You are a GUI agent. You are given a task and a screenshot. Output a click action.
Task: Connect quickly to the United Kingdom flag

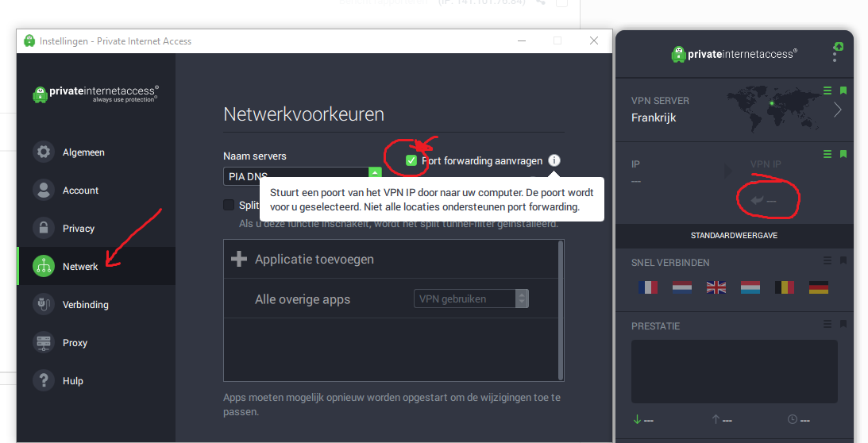pos(716,287)
